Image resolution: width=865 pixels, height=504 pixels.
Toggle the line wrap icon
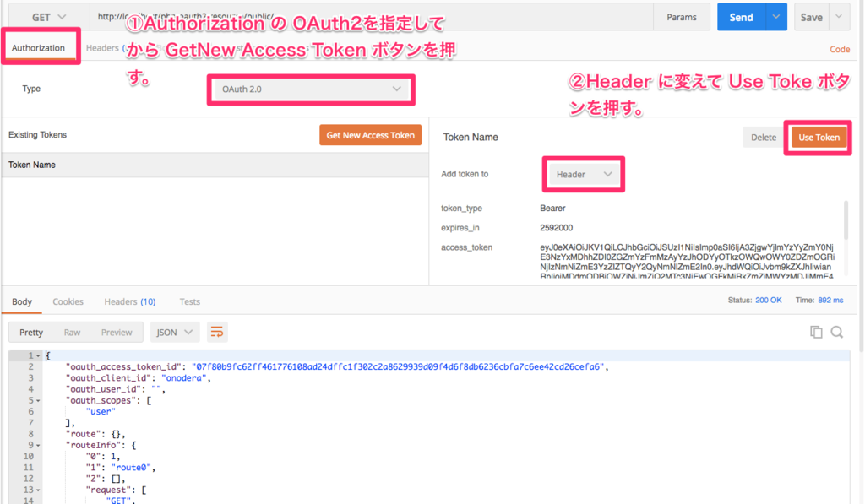tap(217, 332)
